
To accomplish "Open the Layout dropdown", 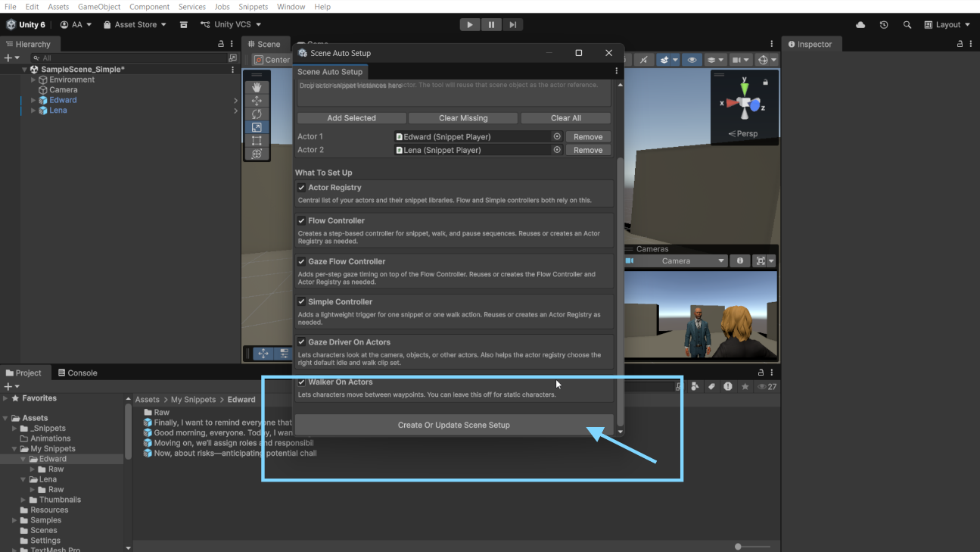I will [x=947, y=25].
